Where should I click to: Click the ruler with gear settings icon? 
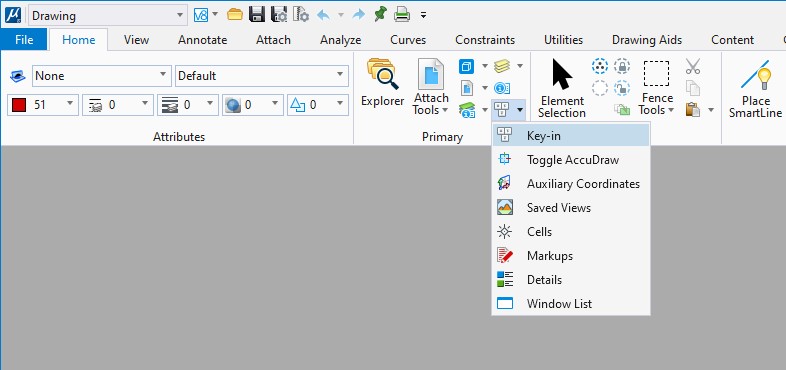(301, 15)
